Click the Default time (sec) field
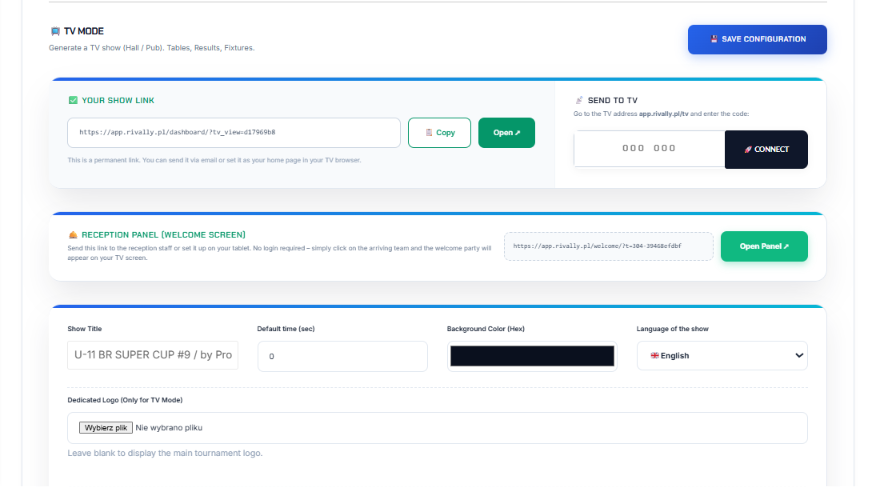 coord(342,356)
